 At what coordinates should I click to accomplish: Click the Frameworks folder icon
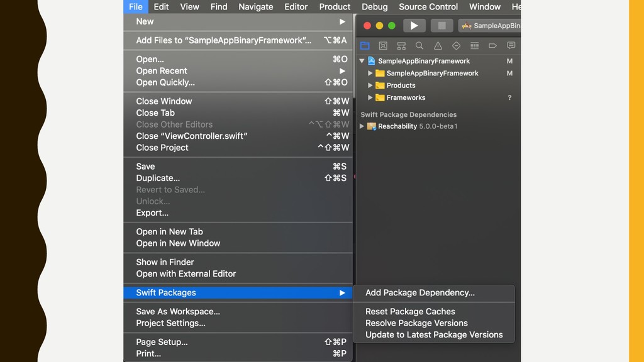coord(380,97)
